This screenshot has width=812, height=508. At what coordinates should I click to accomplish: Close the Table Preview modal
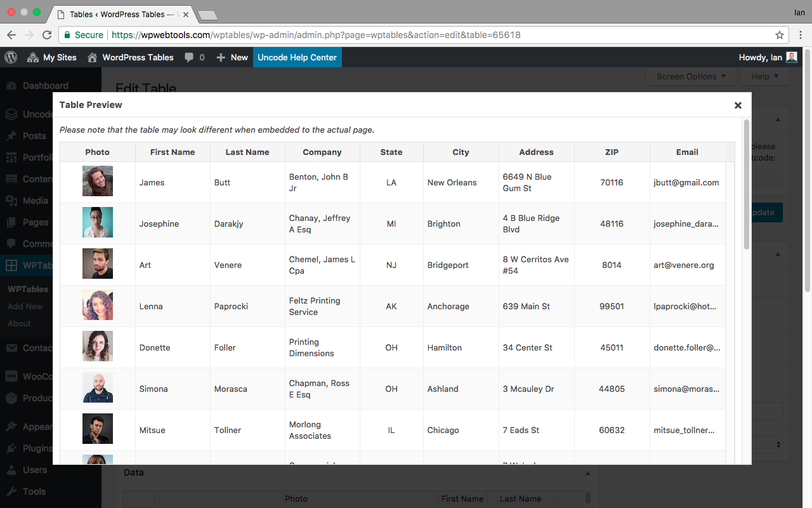tap(738, 105)
